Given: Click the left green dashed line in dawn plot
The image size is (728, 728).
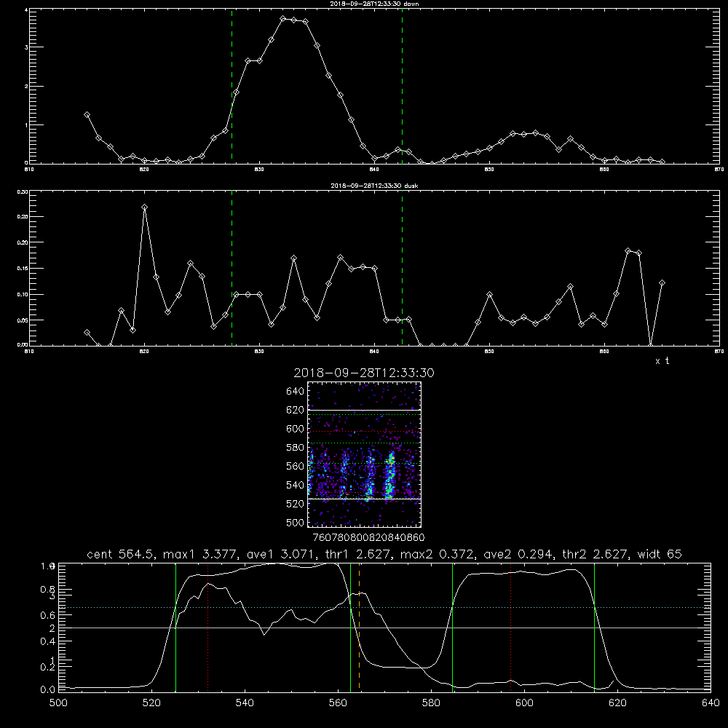Looking at the screenshot, I should (232, 86).
